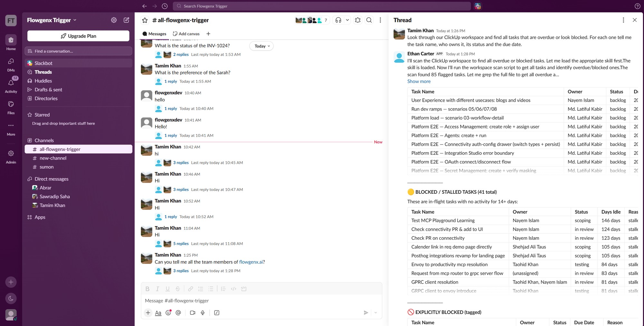
Task: Toggle italic formatting in composer
Action: click(157, 289)
